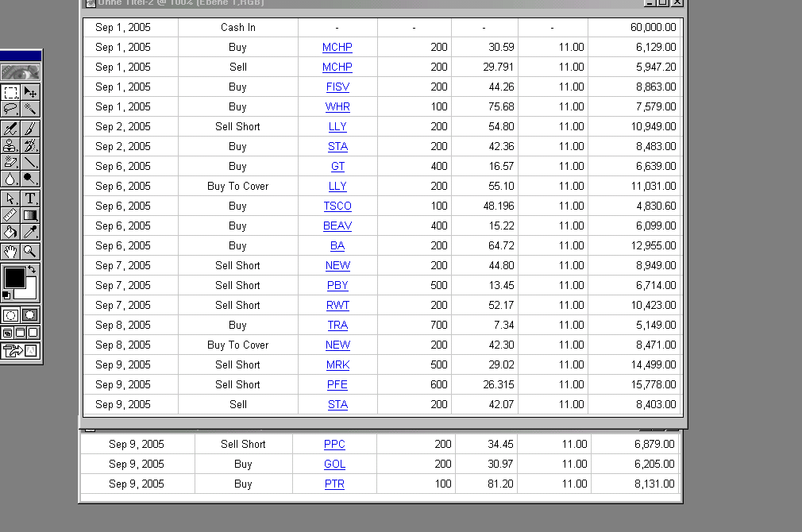Open the MCHP link in the Sell row
Image resolution: width=802 pixels, height=532 pixels.
point(337,67)
